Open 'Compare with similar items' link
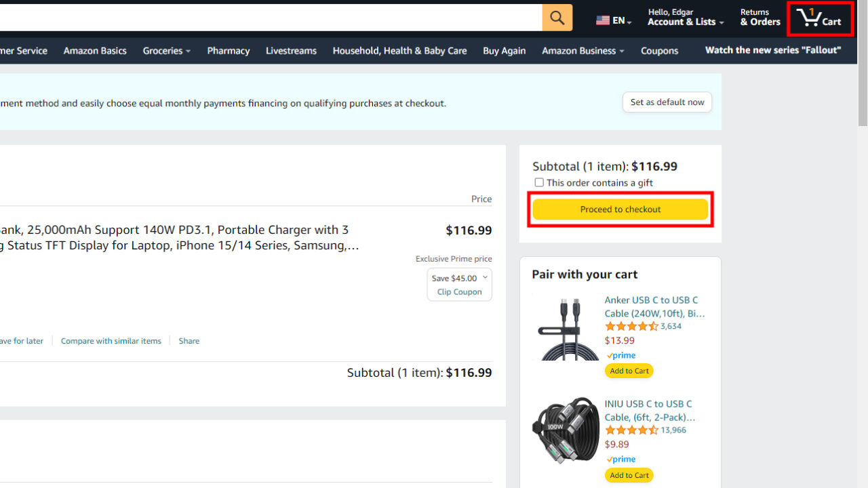This screenshot has height=488, width=868. pyautogui.click(x=111, y=341)
